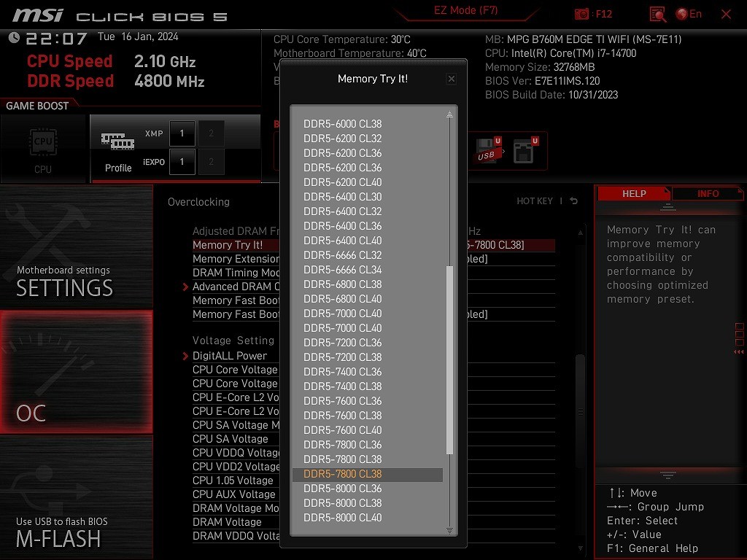Viewport: 747px width, 560px height.
Task: Select DDR5-6400 CL32 preset
Action: click(343, 211)
